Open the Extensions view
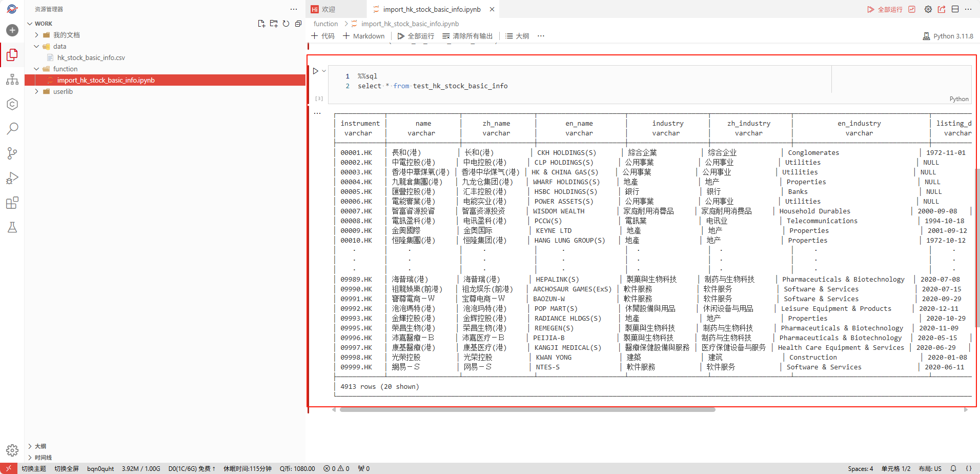The height and width of the screenshot is (474, 980). [x=12, y=203]
